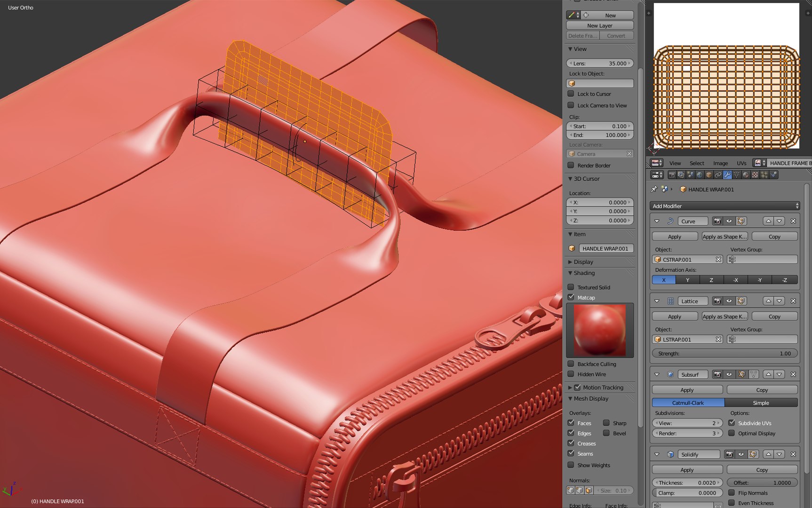The width and height of the screenshot is (812, 508).
Task: Collapse the Subsurf modifier panel
Action: coord(657,374)
